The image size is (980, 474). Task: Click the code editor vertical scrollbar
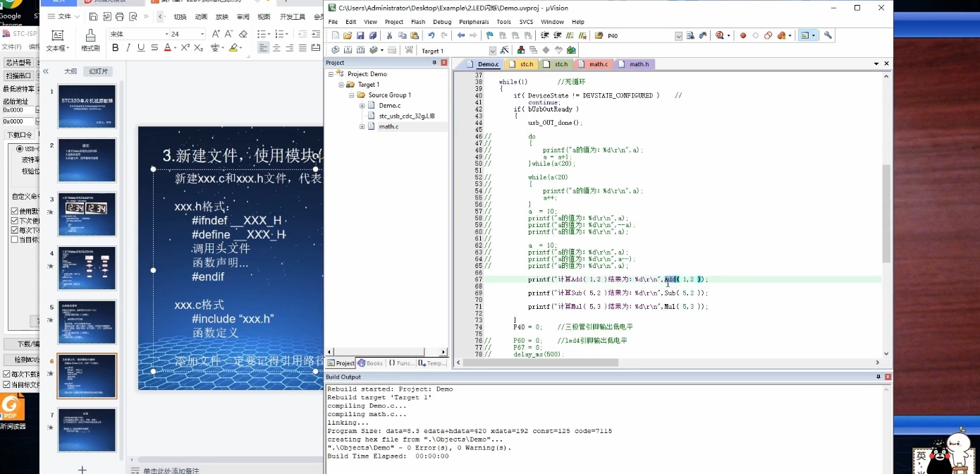[887, 214]
